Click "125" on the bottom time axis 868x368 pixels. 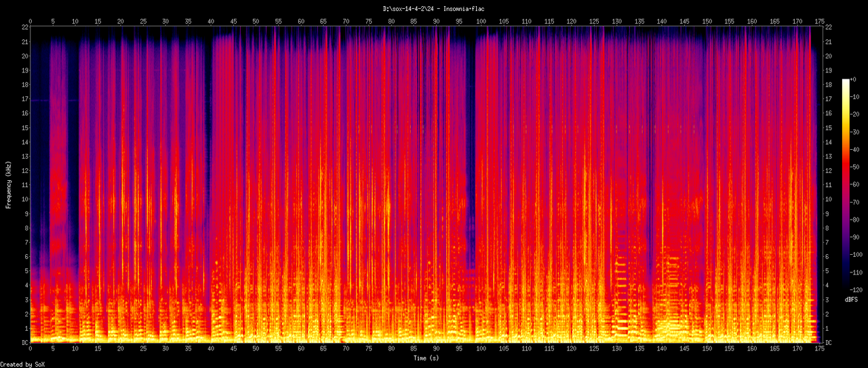click(x=594, y=350)
